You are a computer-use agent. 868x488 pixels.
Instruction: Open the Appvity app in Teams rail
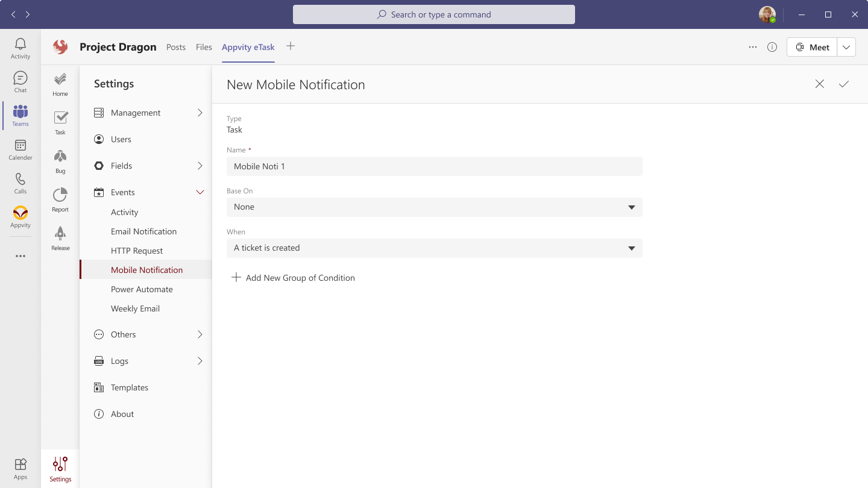click(x=20, y=217)
